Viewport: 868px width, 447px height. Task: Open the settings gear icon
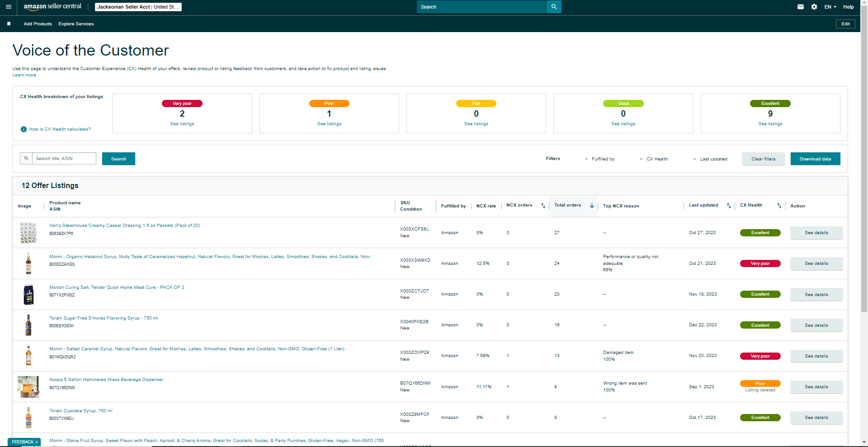click(814, 7)
